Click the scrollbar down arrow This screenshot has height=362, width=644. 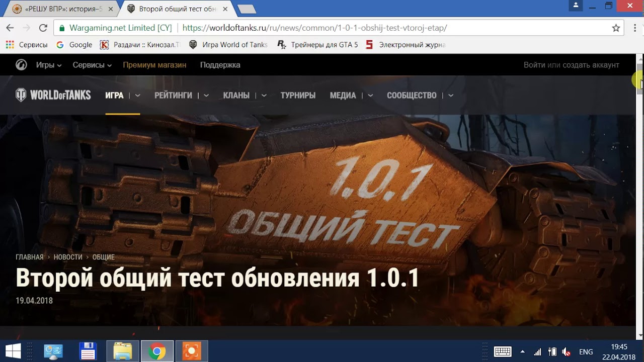point(640,335)
